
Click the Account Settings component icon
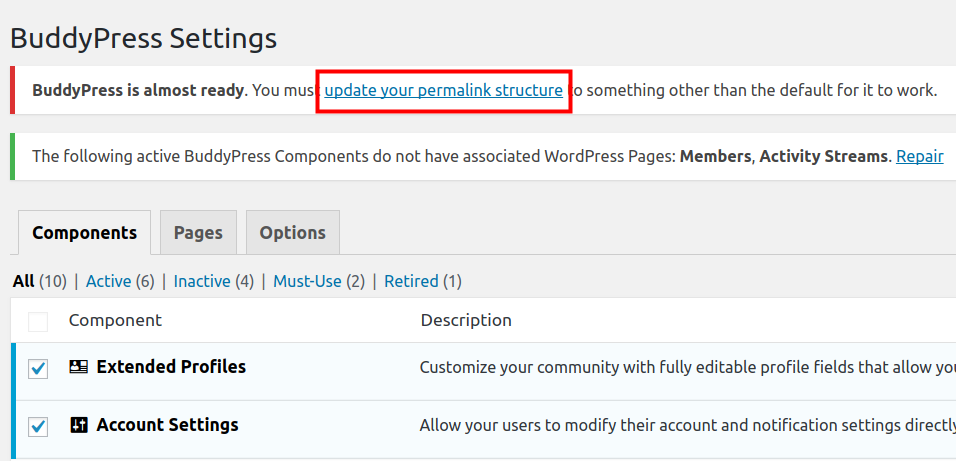[x=79, y=425]
